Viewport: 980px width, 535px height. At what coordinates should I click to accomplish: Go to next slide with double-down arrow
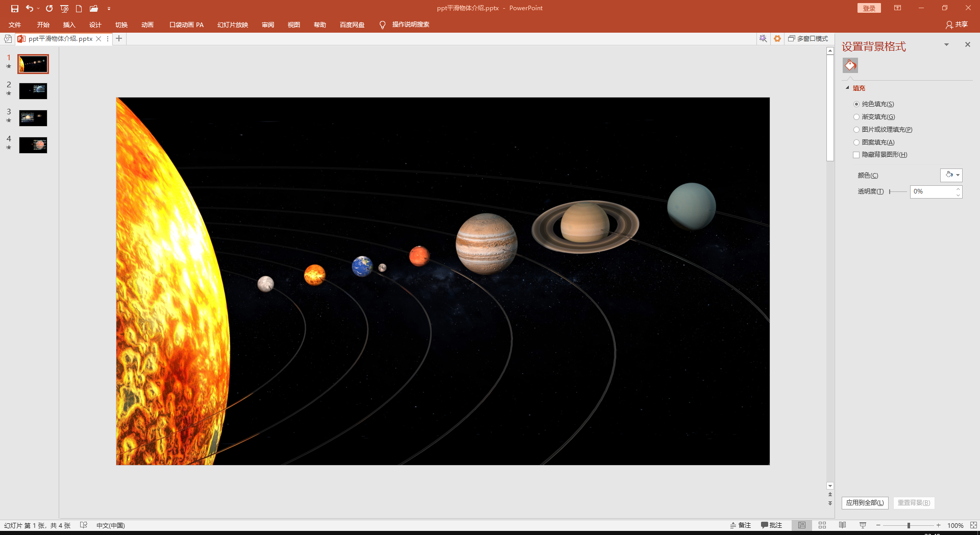(830, 503)
